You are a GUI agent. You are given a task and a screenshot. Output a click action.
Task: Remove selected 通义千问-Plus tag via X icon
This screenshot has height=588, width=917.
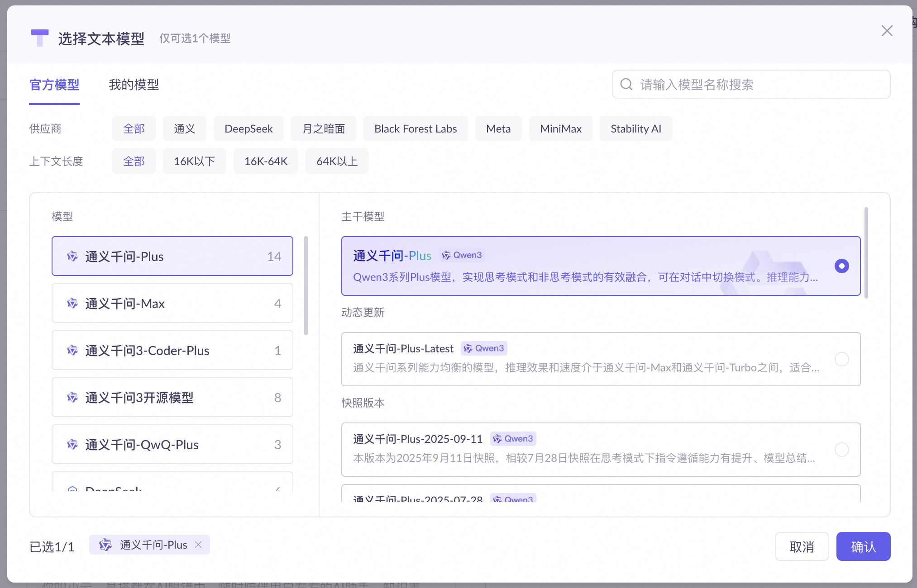tap(198, 545)
